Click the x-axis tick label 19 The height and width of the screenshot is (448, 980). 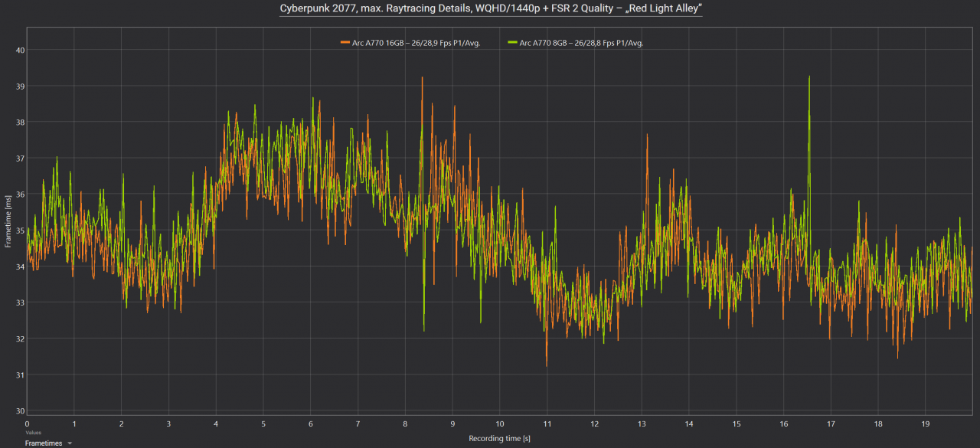[926, 423]
